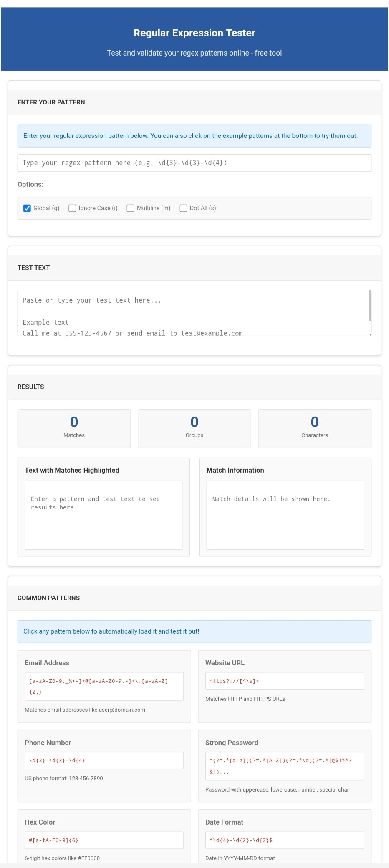This screenshot has height=868, width=389.
Task: Click the TEST TEXT section header
Action: 194,268
